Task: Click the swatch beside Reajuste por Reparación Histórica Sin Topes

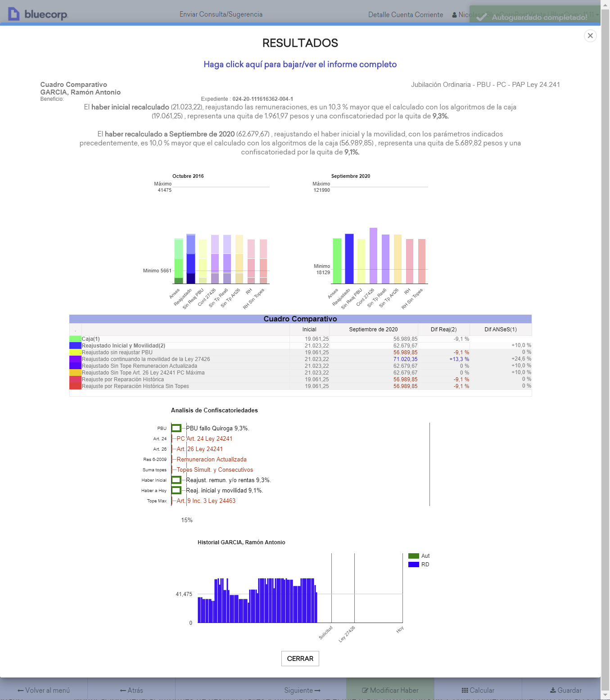Action: 75,386
